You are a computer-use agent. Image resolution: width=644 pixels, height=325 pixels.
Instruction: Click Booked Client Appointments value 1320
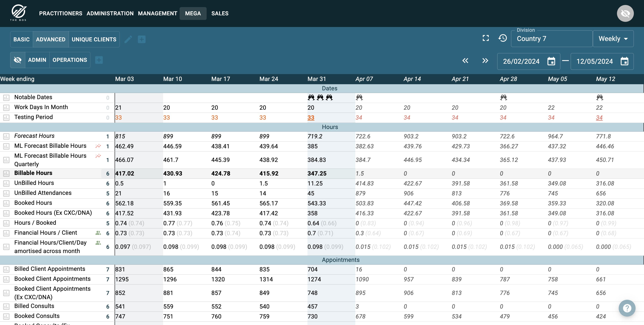218,279
